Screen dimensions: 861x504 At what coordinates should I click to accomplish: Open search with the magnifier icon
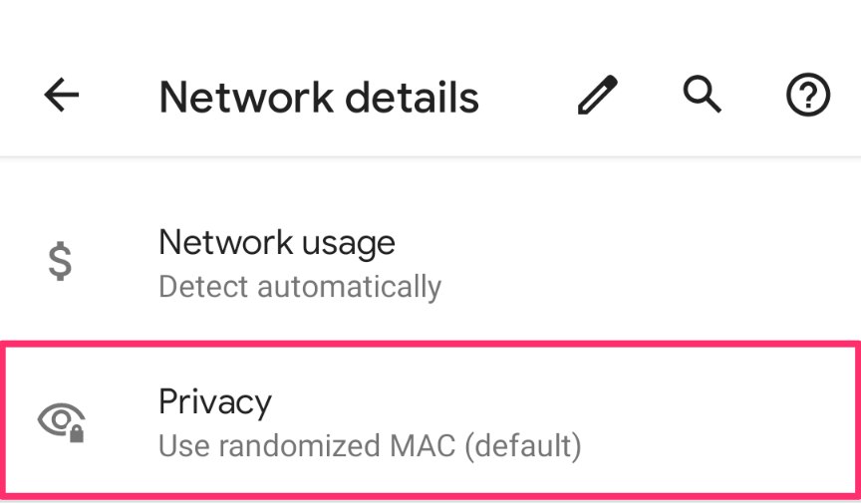pyautogui.click(x=703, y=96)
